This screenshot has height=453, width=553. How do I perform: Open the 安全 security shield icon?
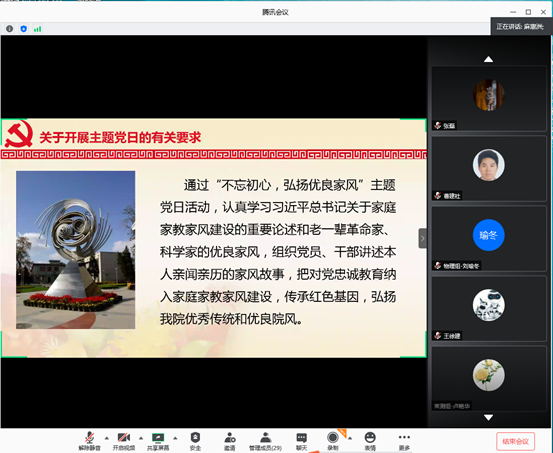click(195, 441)
